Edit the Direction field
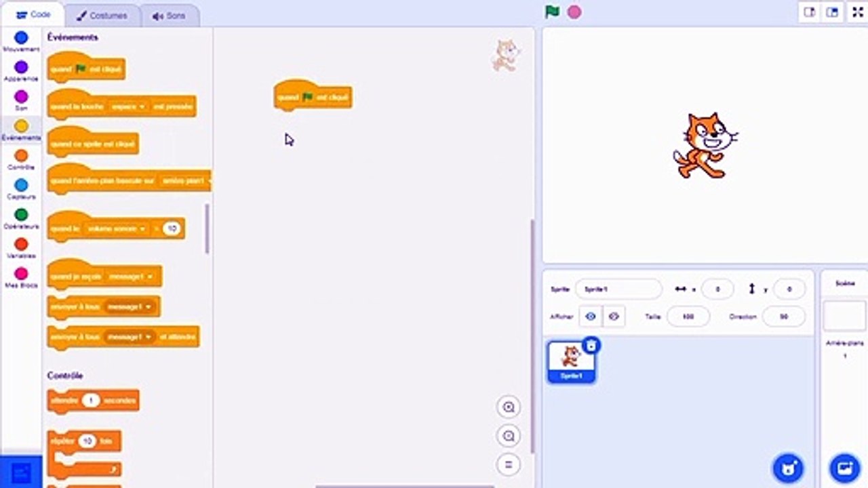The height and width of the screenshot is (488, 868). 784,317
